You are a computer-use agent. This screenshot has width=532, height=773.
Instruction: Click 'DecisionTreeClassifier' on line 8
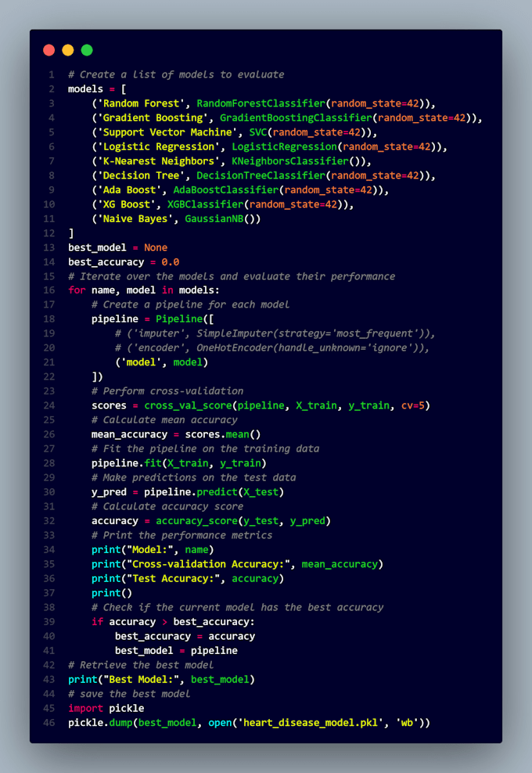[x=261, y=175]
